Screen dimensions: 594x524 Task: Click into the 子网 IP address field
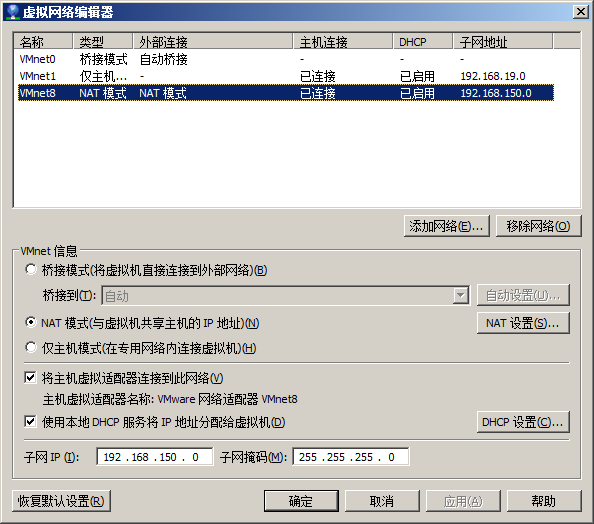[x=155, y=457]
